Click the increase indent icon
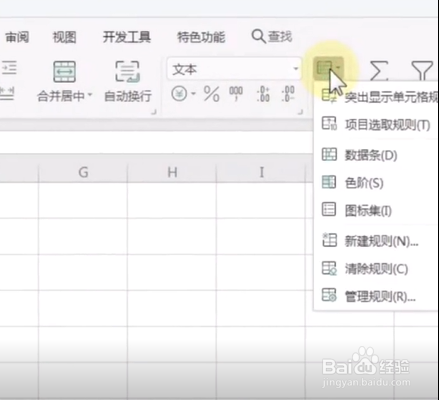The image size is (439, 400). (9, 68)
